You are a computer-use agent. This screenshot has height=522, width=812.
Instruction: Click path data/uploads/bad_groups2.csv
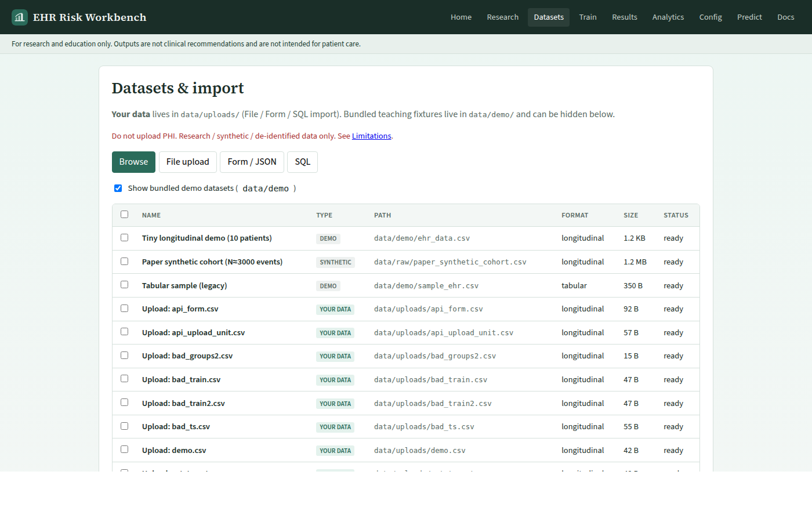coord(435,356)
